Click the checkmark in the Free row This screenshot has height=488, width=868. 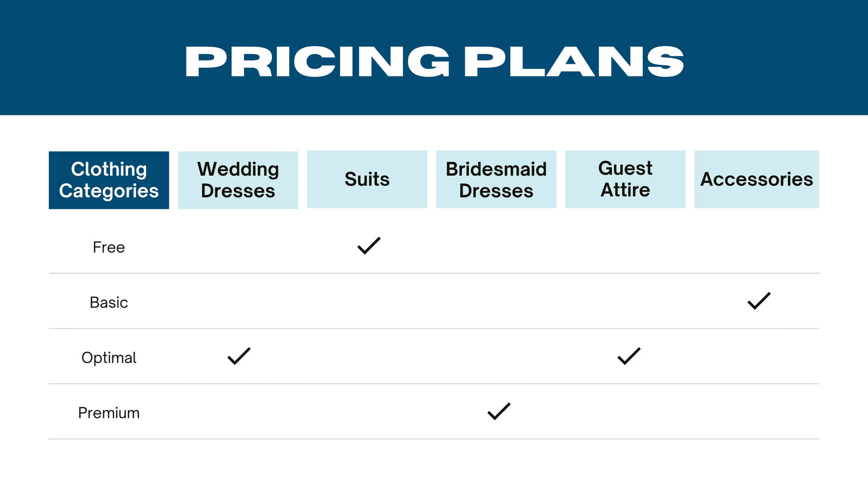click(x=369, y=246)
